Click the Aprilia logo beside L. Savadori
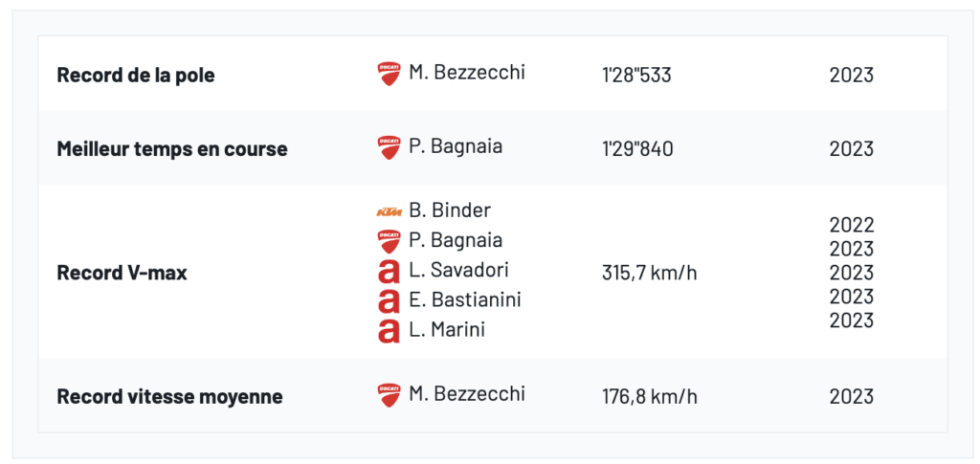This screenshot has width=980, height=464. click(x=389, y=271)
